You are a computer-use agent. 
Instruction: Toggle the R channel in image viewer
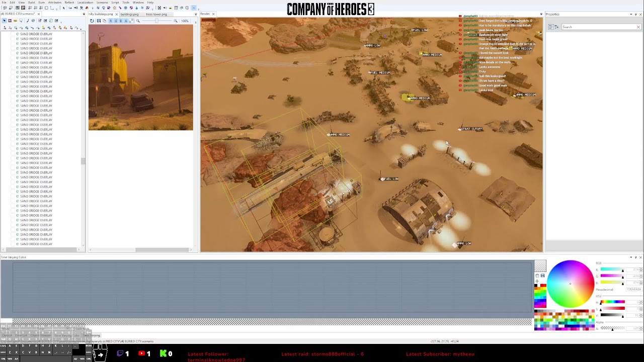tap(111, 21)
